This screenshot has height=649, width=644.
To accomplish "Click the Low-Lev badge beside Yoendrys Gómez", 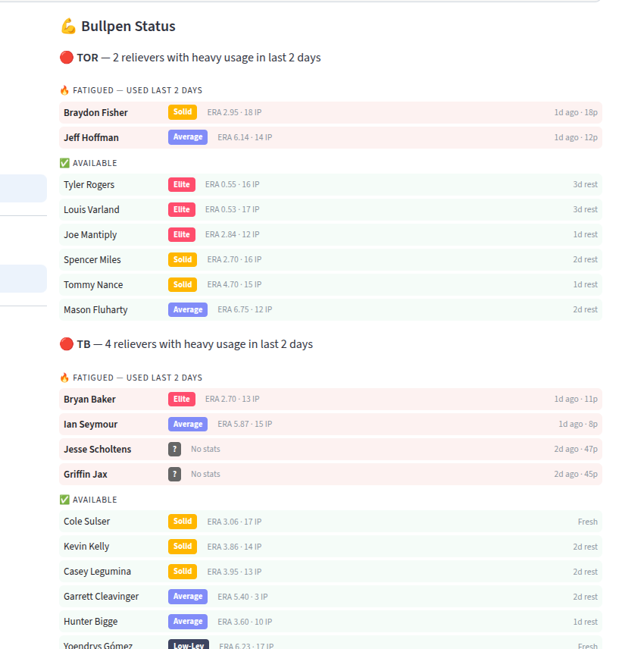I will tap(189, 644).
